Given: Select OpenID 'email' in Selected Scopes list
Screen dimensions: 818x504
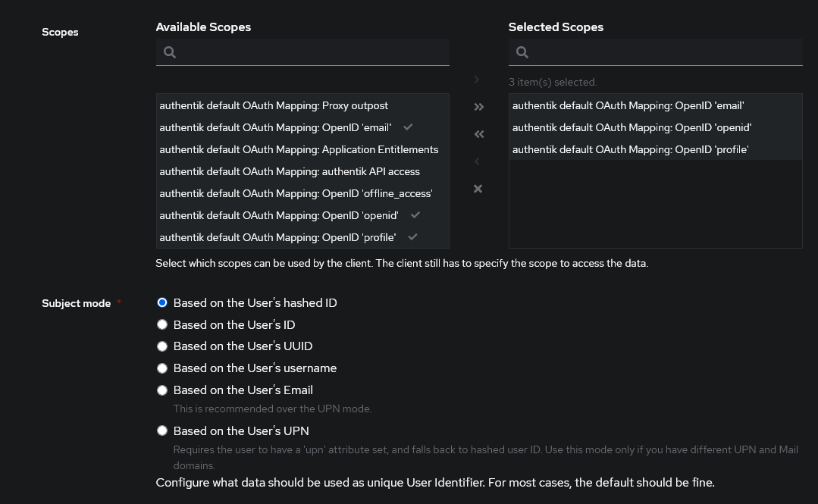Looking at the screenshot, I should [x=655, y=105].
